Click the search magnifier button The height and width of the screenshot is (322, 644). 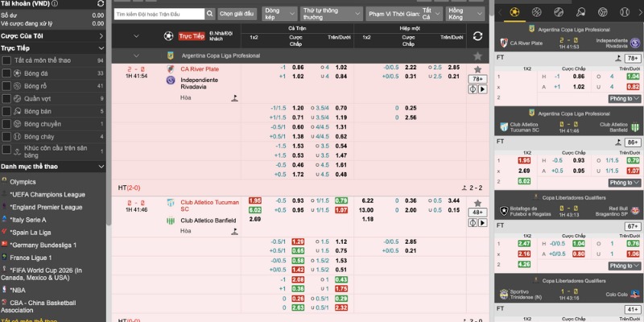pos(209,14)
